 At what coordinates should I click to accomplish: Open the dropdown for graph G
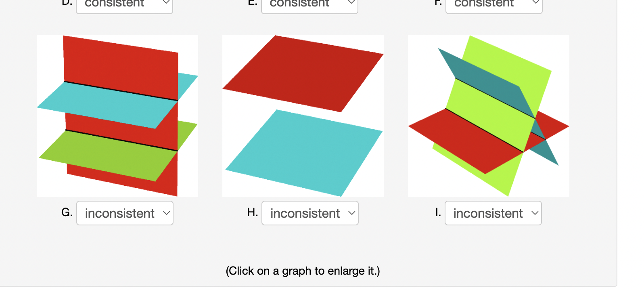click(x=125, y=213)
